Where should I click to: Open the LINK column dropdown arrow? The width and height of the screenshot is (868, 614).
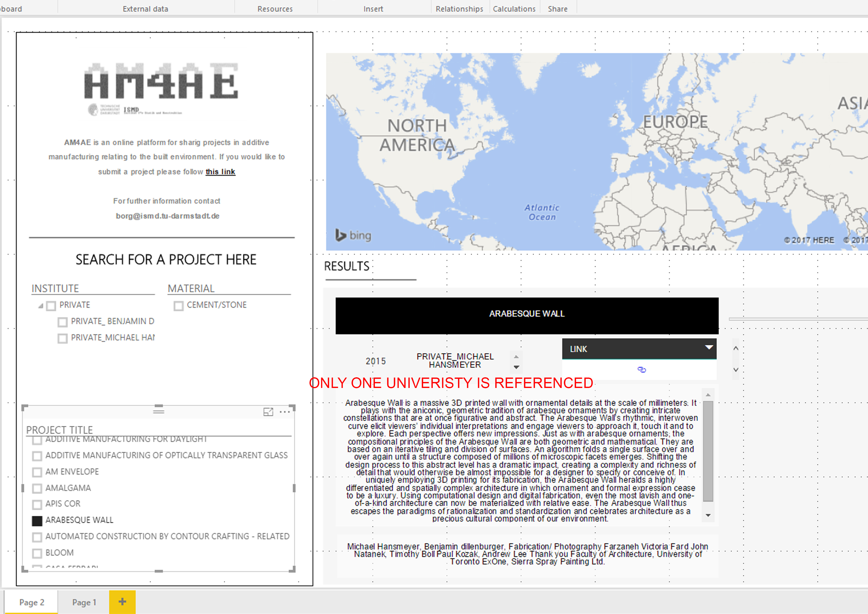(x=709, y=347)
